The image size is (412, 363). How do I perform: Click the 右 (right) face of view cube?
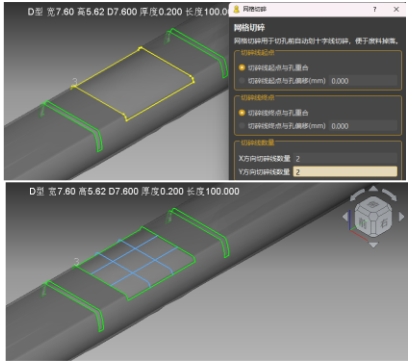click(384, 223)
